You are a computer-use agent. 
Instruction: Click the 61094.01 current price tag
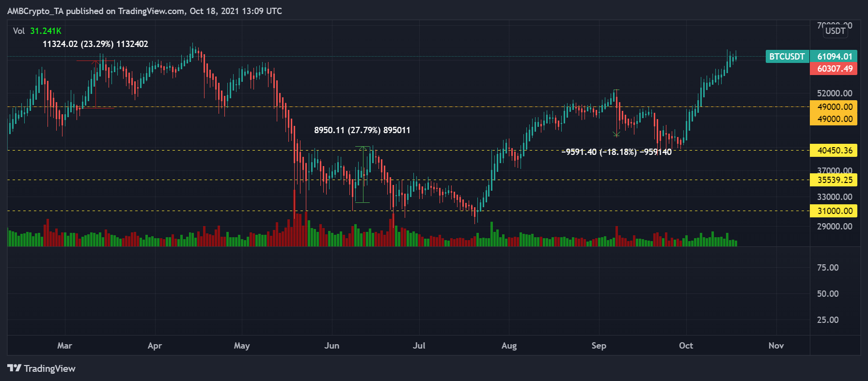[x=835, y=56]
